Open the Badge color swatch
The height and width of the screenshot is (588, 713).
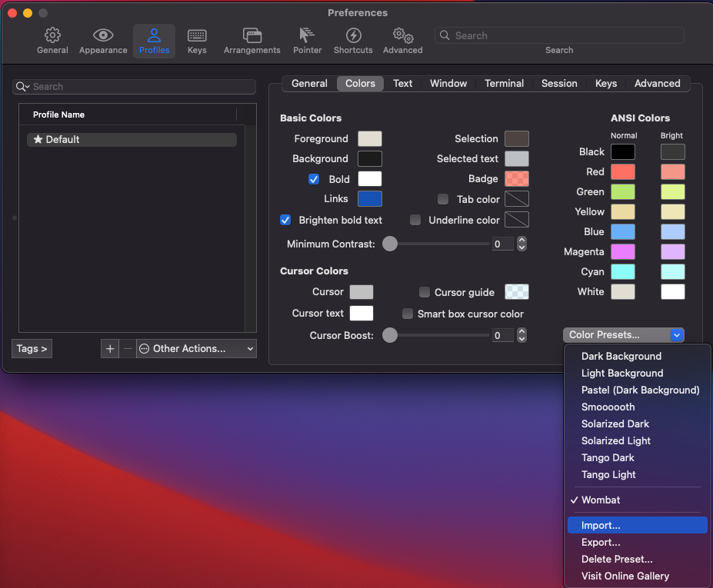tap(517, 178)
